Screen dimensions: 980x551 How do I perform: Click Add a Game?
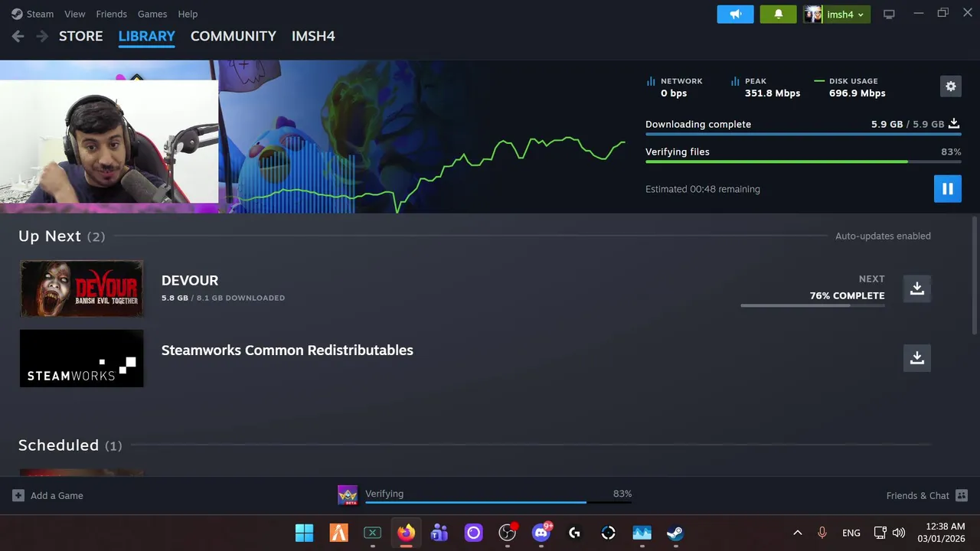point(47,495)
